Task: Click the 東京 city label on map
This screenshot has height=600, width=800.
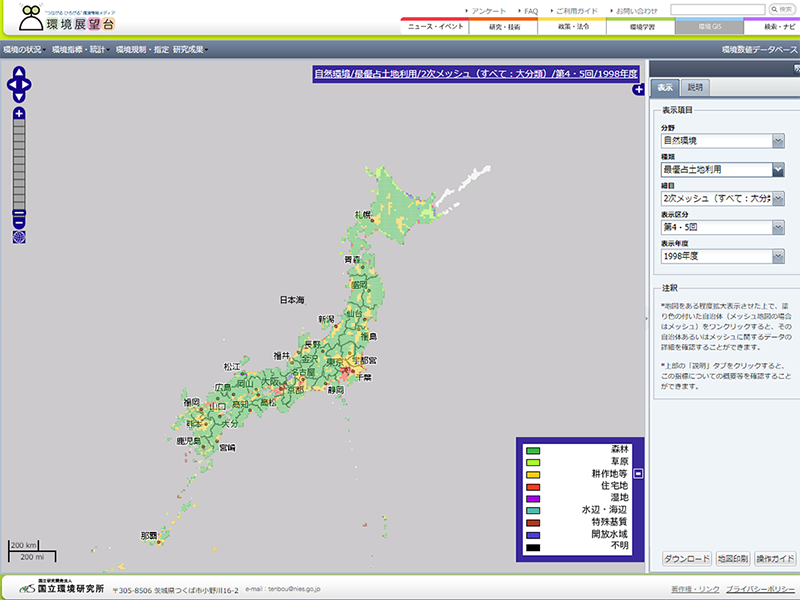Action: [335, 361]
